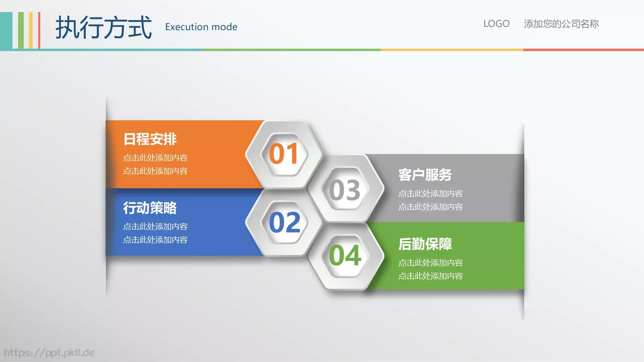Select the hexagon numbered 02
The width and height of the screenshot is (644, 362).
tap(284, 222)
